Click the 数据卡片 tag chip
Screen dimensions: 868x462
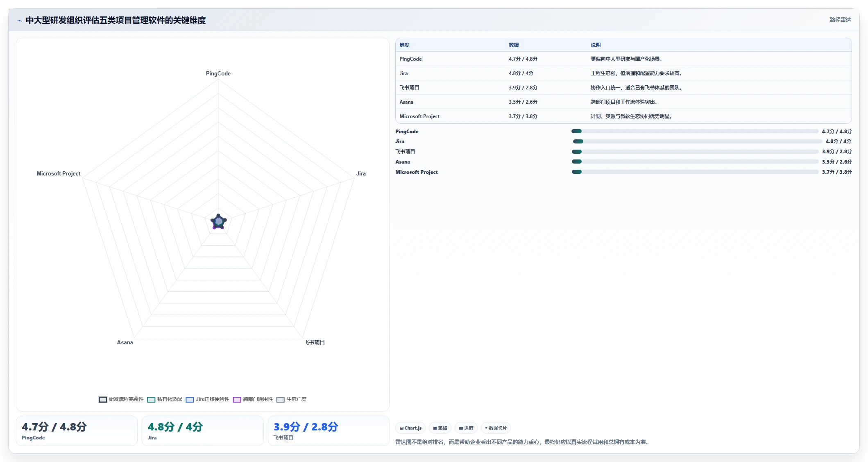click(496, 428)
